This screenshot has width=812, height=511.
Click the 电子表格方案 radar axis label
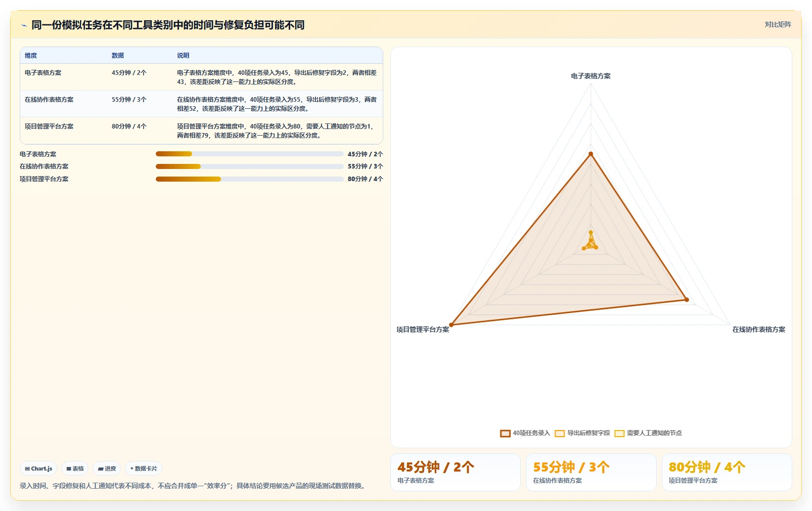(591, 76)
